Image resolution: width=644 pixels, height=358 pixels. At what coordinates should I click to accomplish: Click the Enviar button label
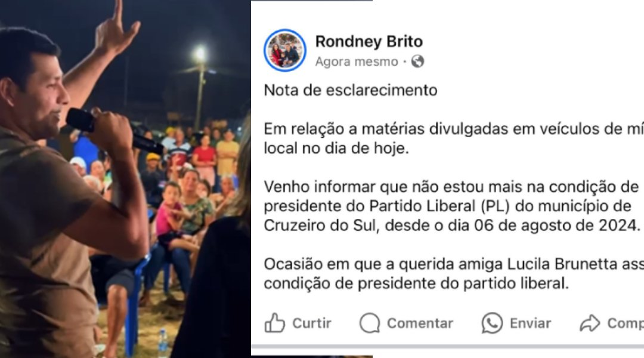tap(530, 323)
